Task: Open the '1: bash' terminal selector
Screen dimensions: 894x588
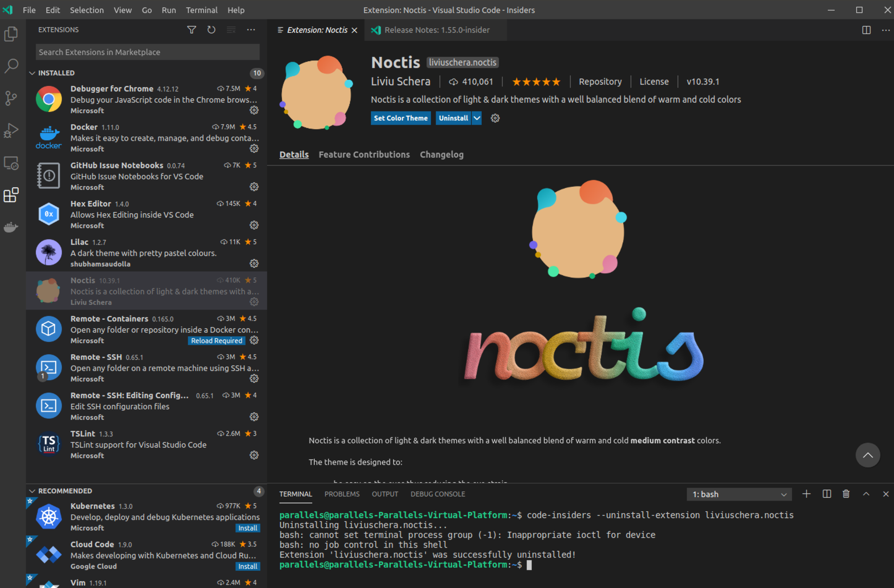Action: coord(739,494)
